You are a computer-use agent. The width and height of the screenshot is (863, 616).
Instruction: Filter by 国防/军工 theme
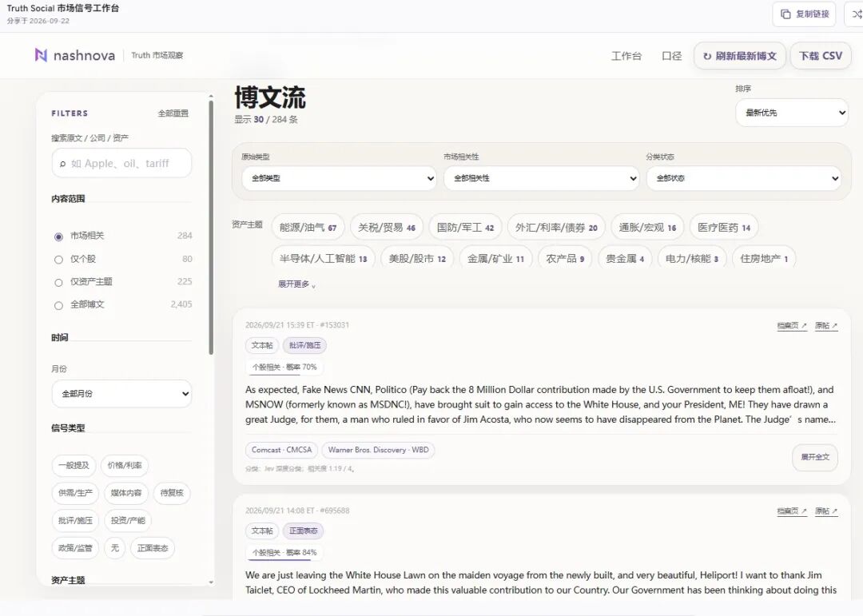465,228
